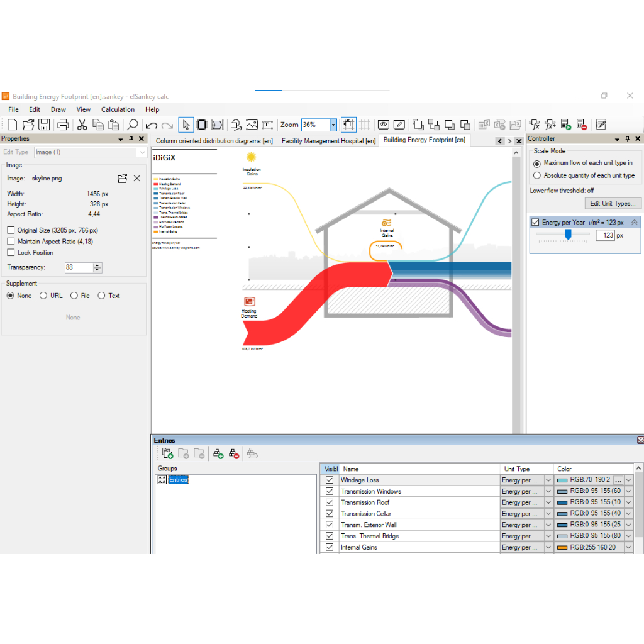The height and width of the screenshot is (644, 644).
Task: Open the Properties panel options arrow
Action: 121,139
